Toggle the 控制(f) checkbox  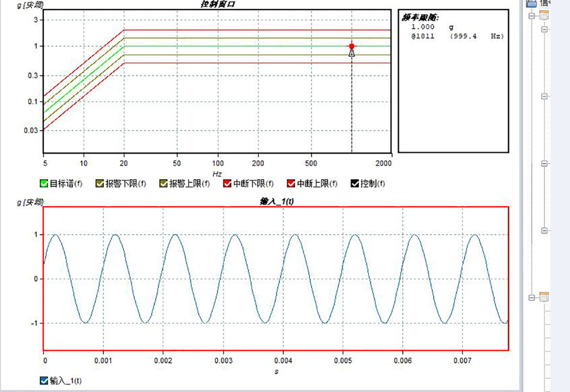pyautogui.click(x=355, y=183)
